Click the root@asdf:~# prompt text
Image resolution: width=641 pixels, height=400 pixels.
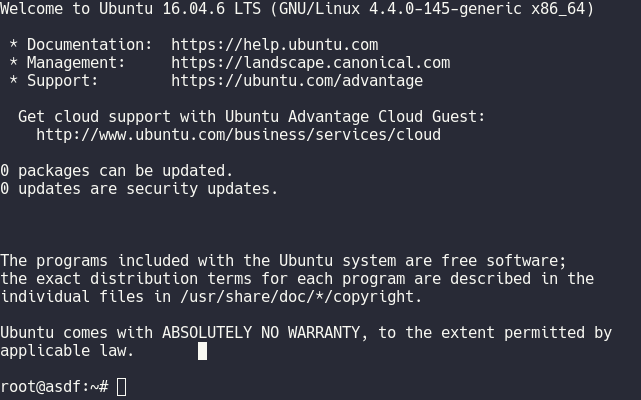(54, 387)
